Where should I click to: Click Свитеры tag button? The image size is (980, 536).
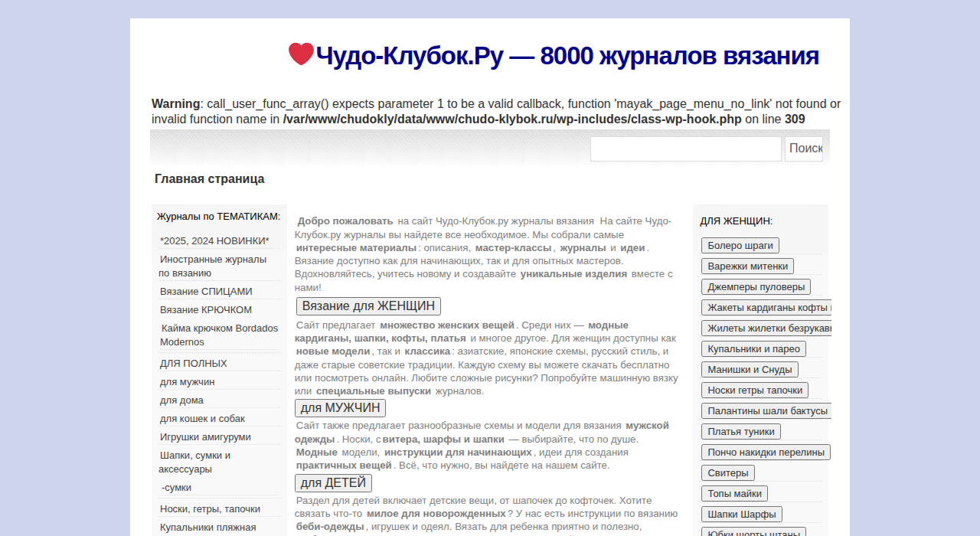[x=728, y=472]
